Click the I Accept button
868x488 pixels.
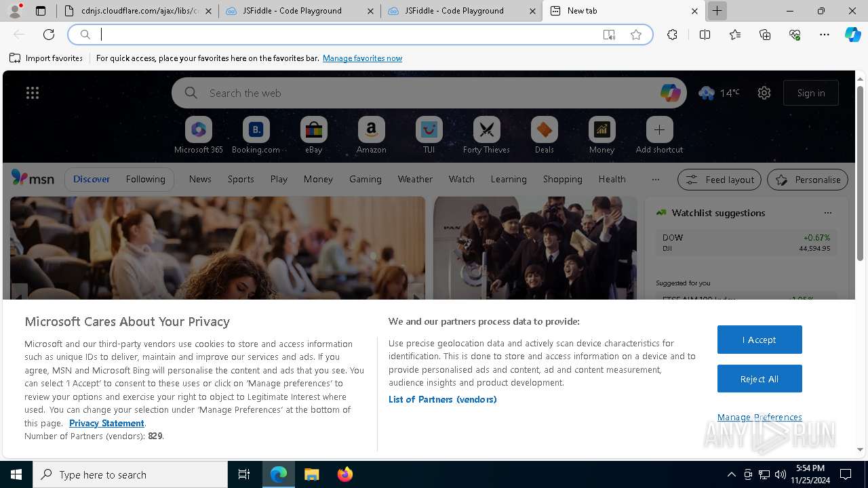pyautogui.click(x=759, y=340)
